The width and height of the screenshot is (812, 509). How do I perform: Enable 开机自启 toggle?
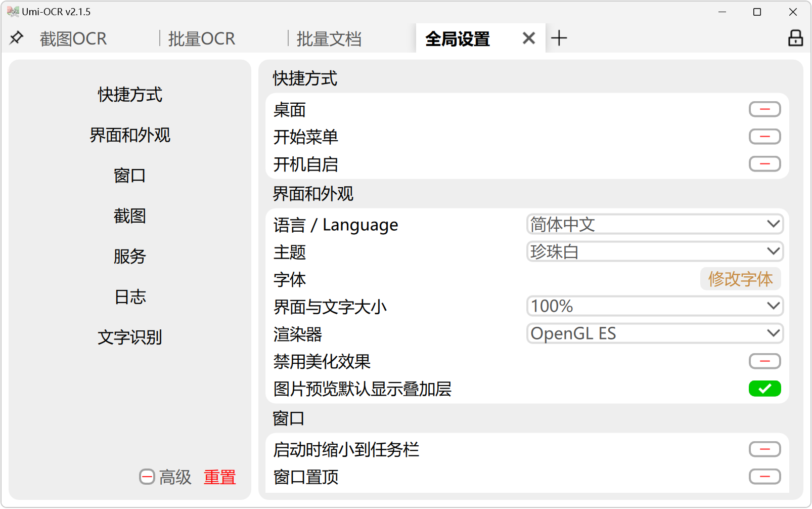click(x=764, y=164)
